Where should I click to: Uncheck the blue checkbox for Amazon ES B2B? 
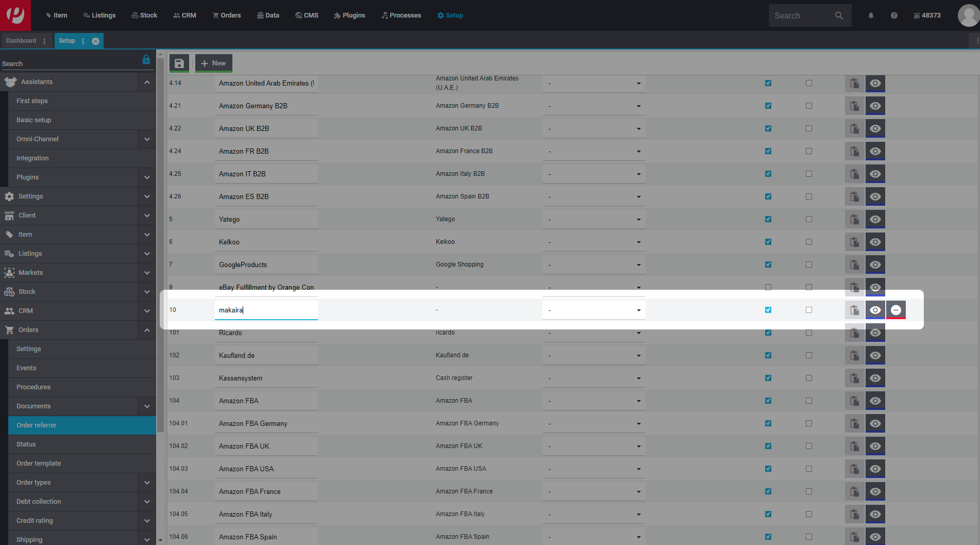[x=768, y=196]
